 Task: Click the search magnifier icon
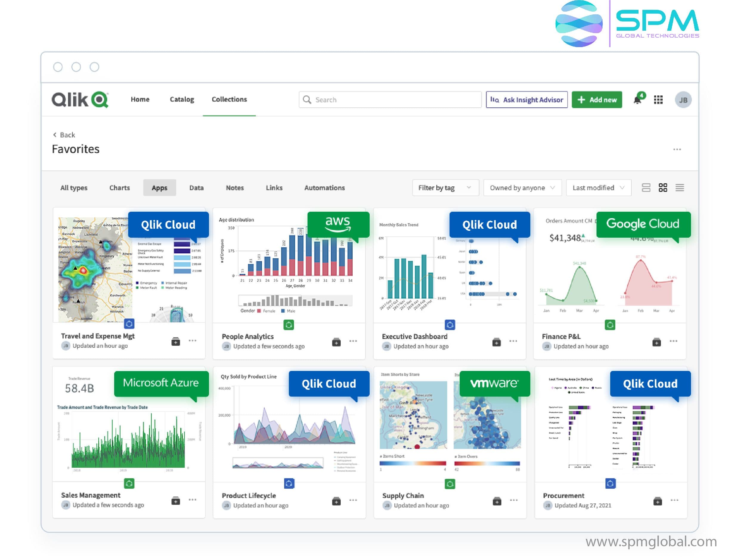307,100
